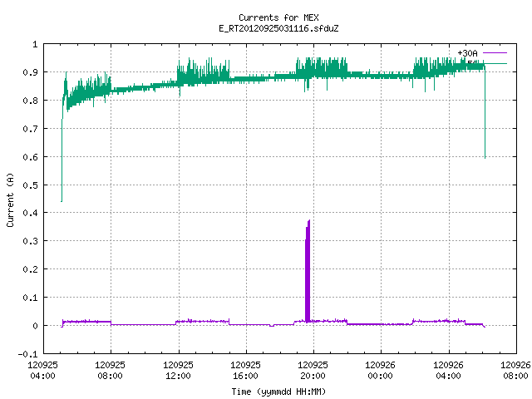Click the y-axis tick value 0.2
This screenshot has width=532, height=399.
[x=30, y=269]
